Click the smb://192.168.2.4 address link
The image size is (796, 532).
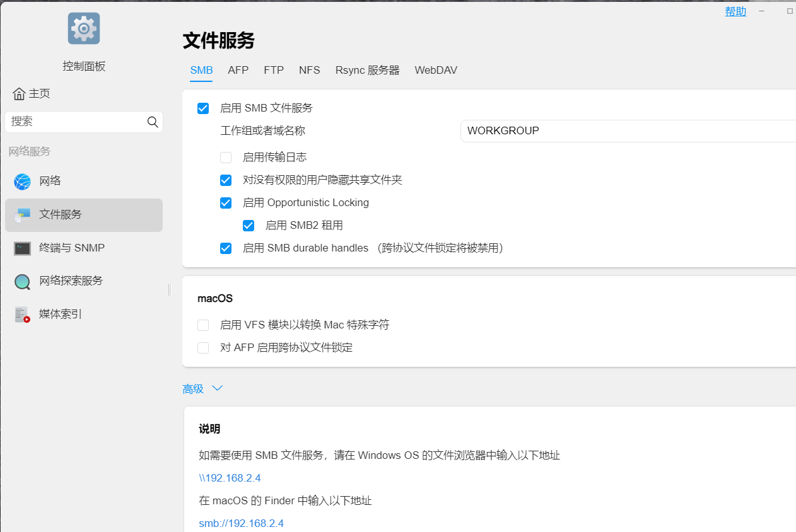coord(241,524)
